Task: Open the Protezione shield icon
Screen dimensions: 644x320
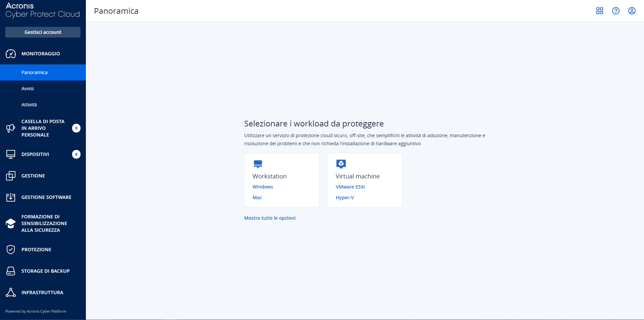Action: pyautogui.click(x=10, y=249)
